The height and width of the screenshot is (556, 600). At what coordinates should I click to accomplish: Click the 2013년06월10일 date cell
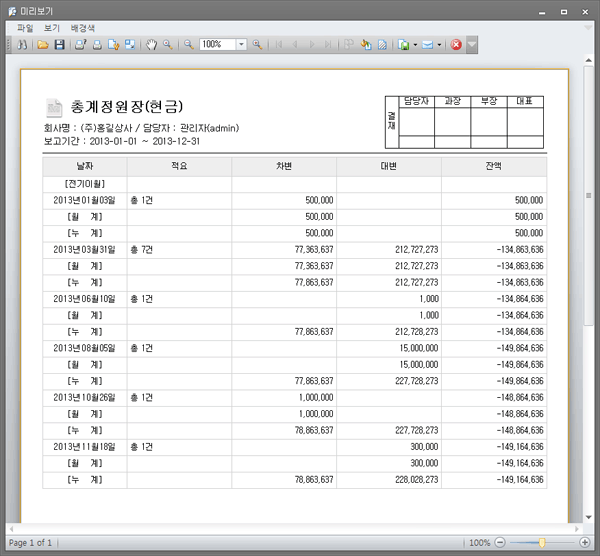tap(85, 299)
